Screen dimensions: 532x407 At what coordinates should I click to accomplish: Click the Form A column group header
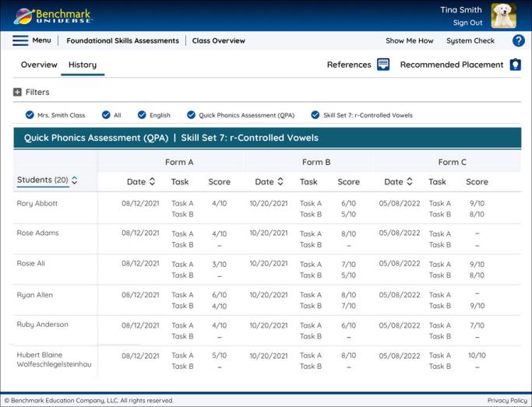pos(179,162)
